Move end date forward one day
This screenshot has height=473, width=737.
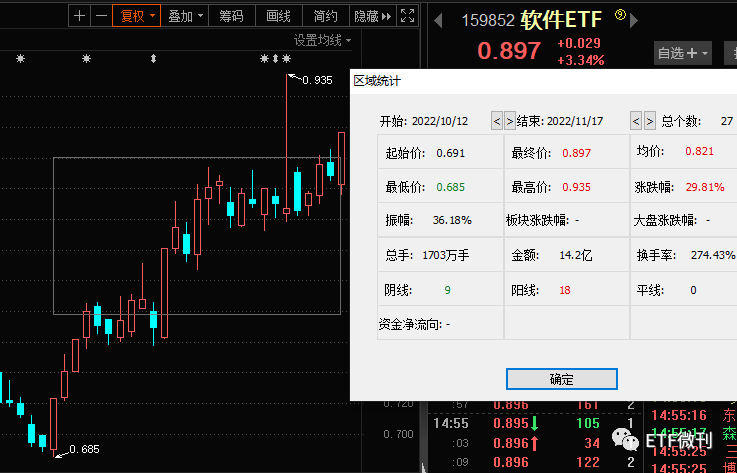(x=650, y=121)
